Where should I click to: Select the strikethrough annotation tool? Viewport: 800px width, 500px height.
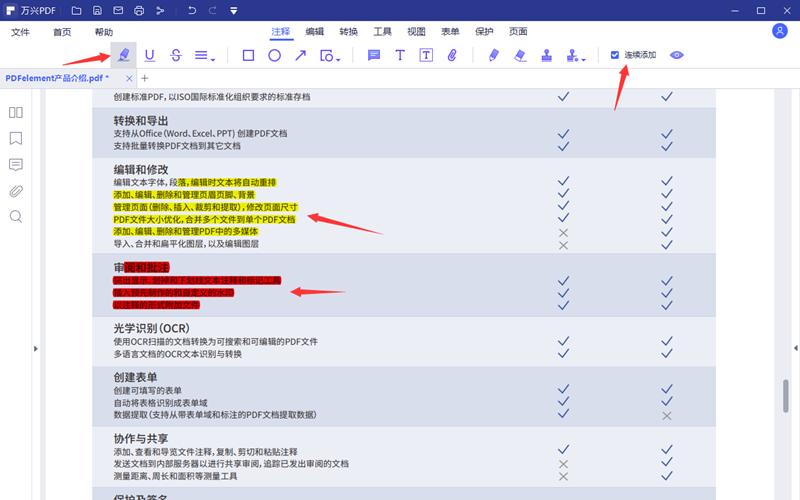(176, 55)
